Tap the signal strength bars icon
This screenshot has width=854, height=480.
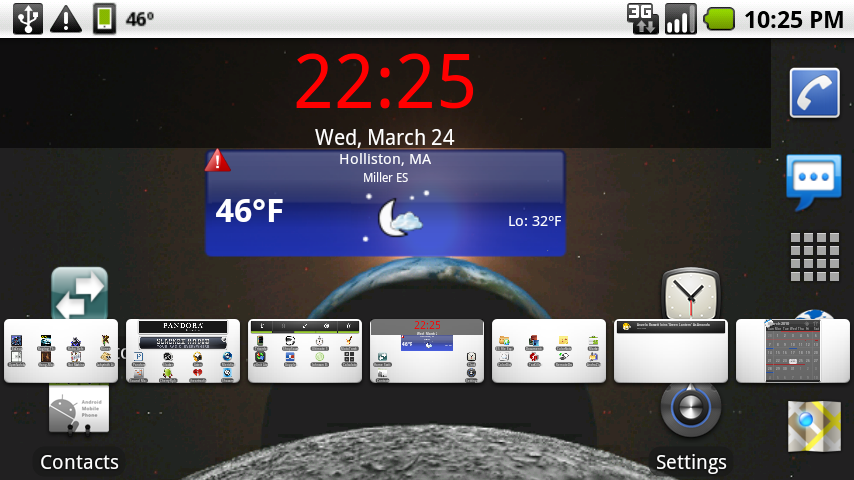pyautogui.click(x=681, y=19)
